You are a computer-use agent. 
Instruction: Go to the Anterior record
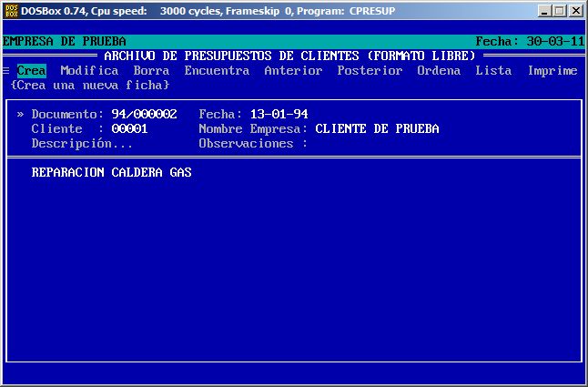(x=293, y=71)
